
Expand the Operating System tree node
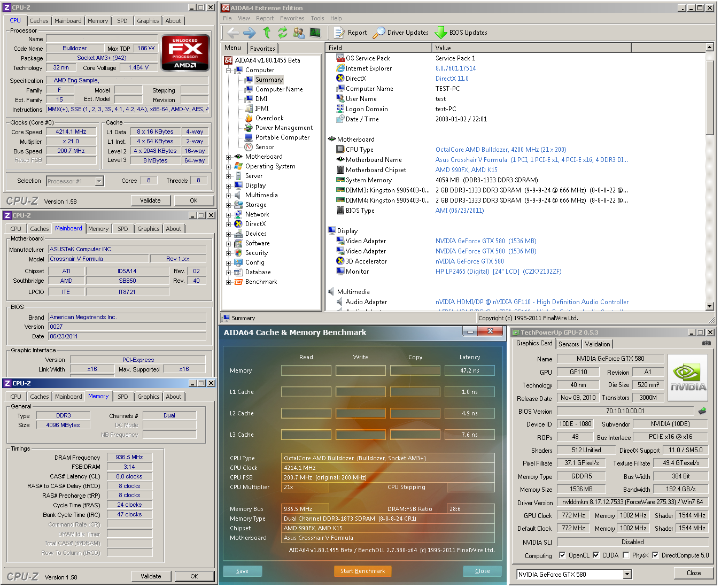pyautogui.click(x=228, y=167)
